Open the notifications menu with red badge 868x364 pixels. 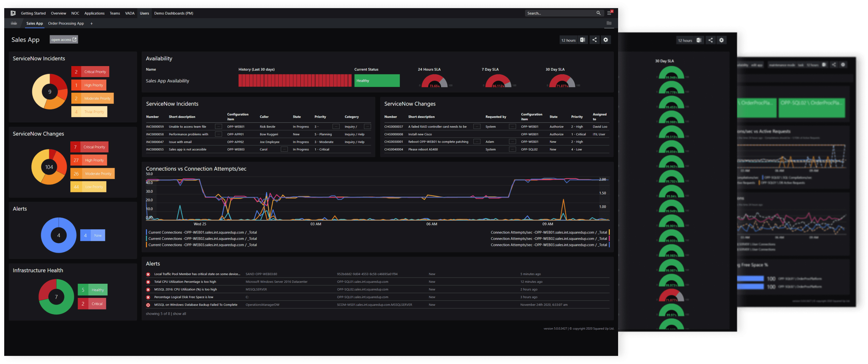click(610, 13)
